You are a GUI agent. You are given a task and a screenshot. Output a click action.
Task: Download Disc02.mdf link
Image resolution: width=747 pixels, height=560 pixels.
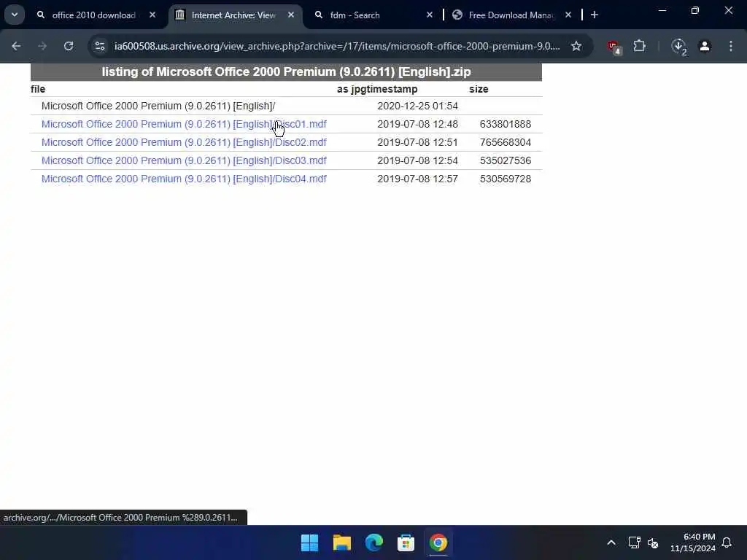pos(184,142)
